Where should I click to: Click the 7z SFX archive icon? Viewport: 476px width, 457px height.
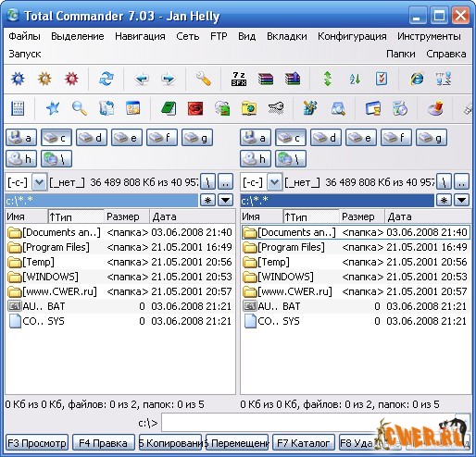click(239, 79)
